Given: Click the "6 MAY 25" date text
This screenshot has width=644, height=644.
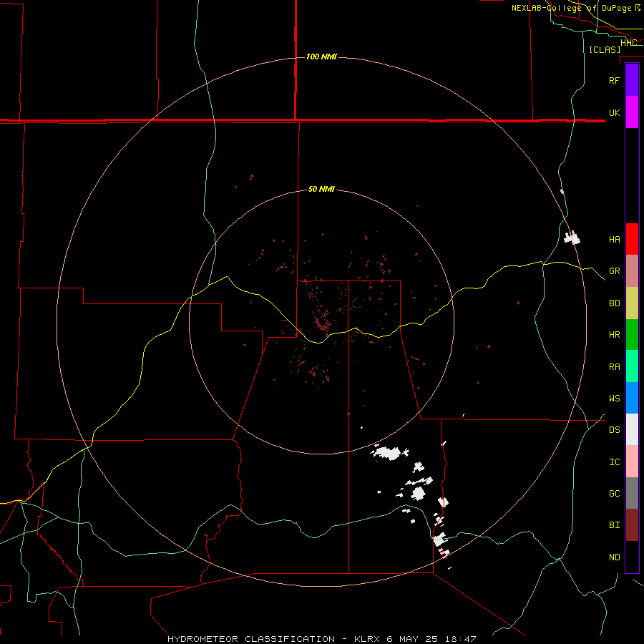Looking at the screenshot, I should click(x=412, y=639).
